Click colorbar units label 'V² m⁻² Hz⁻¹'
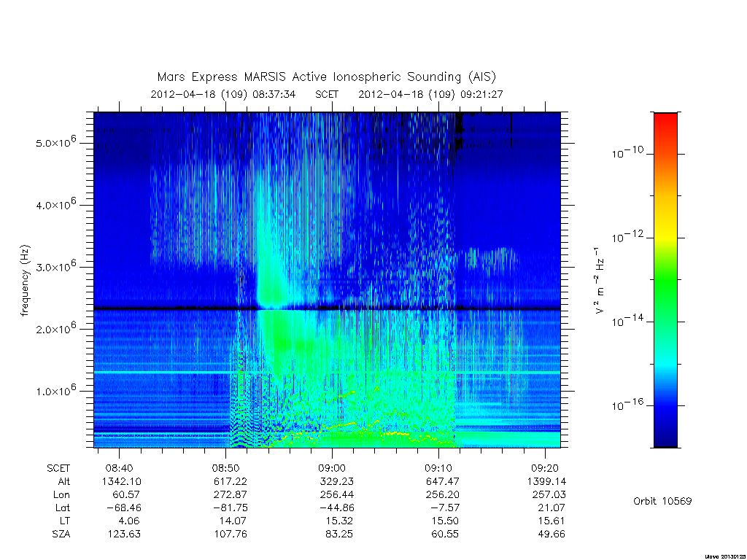This screenshot has width=747, height=560. [x=599, y=280]
